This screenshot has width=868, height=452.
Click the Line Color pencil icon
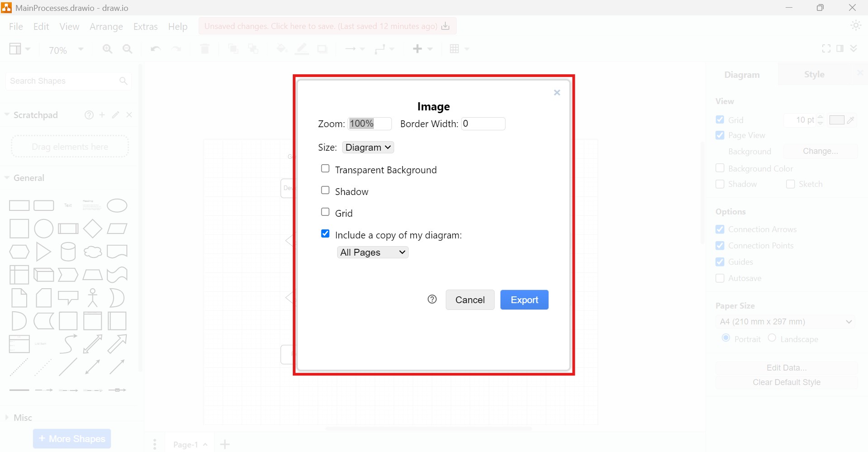click(x=301, y=49)
